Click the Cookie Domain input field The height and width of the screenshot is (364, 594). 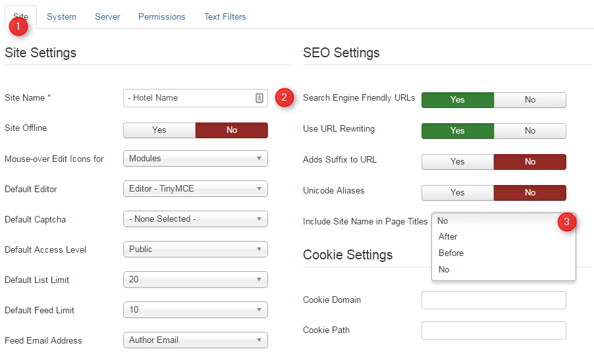pos(494,300)
